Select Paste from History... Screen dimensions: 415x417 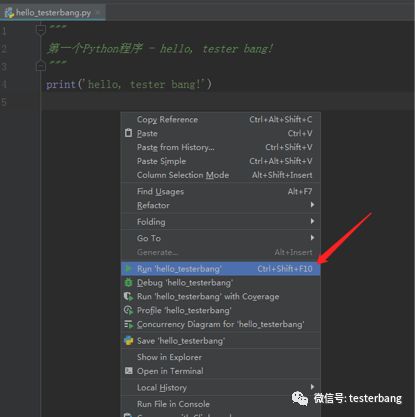click(220, 147)
